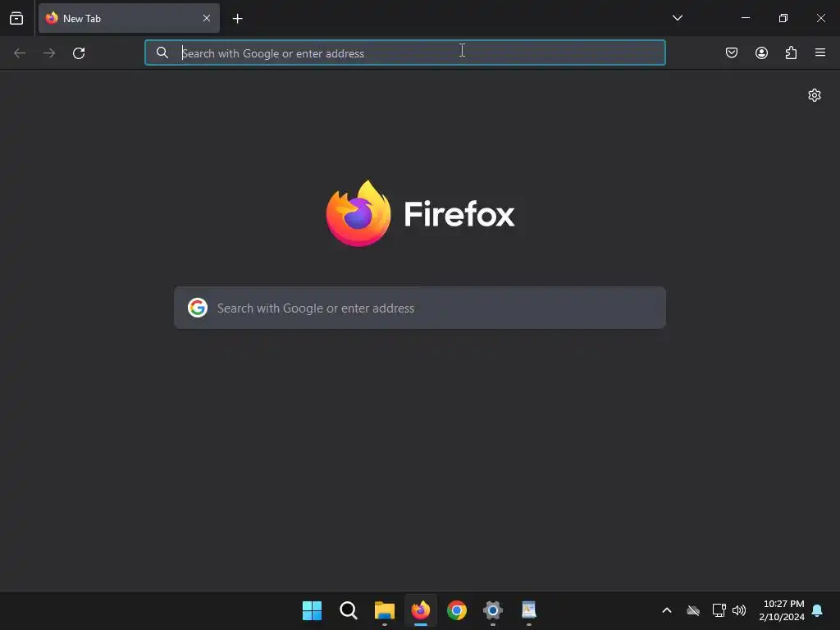The width and height of the screenshot is (840, 630).
Task: Click the Google logo in the search box
Action: click(198, 308)
